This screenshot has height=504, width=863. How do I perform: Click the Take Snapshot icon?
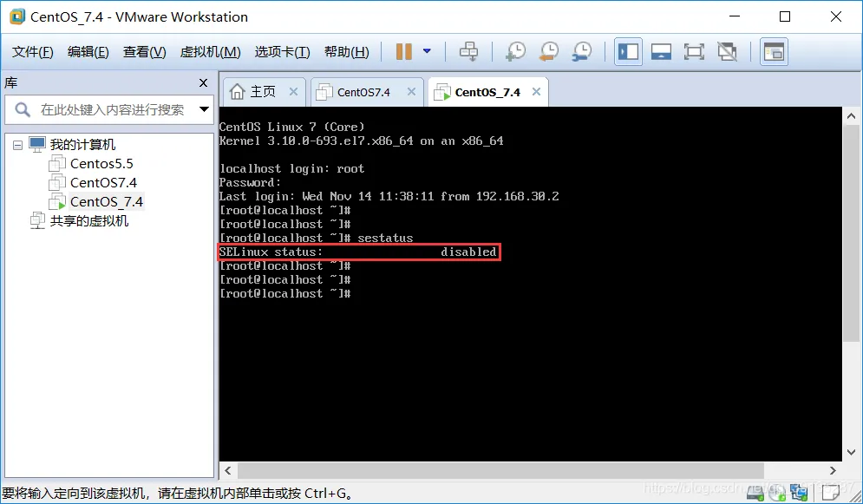point(515,52)
